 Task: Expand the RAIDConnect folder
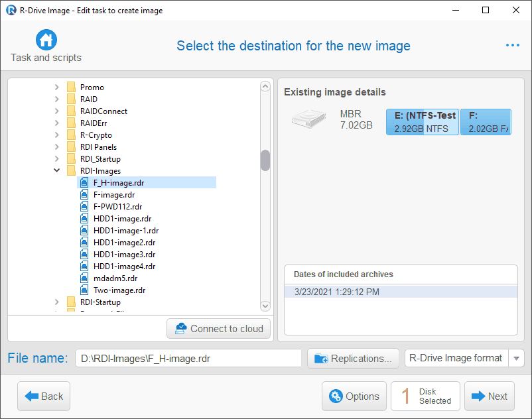pyautogui.click(x=56, y=111)
